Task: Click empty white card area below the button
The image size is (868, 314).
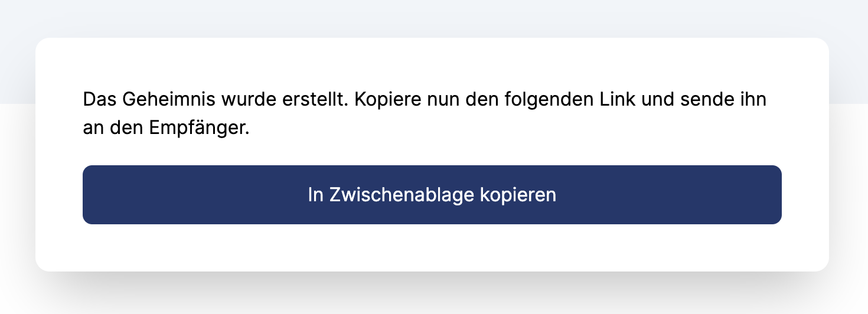Action: (432, 248)
